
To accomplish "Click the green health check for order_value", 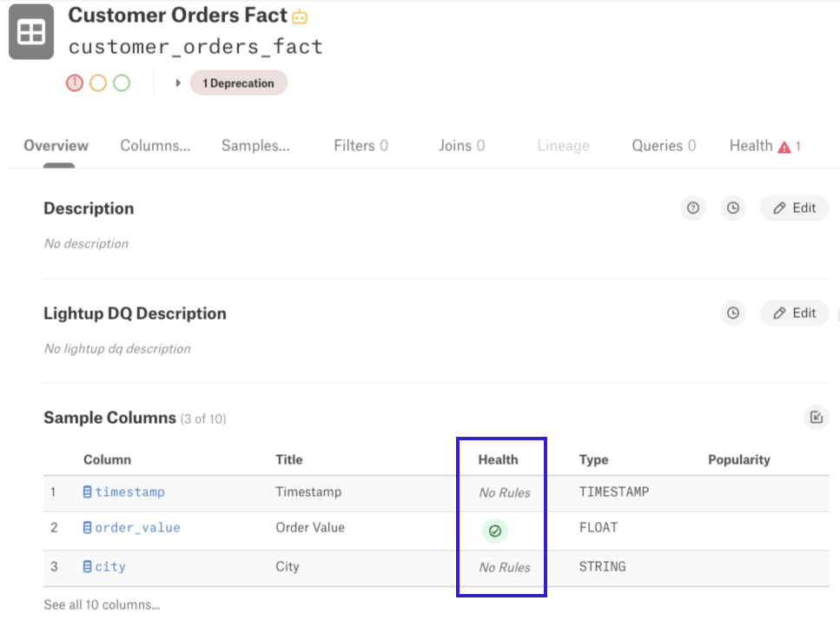I will [495, 531].
